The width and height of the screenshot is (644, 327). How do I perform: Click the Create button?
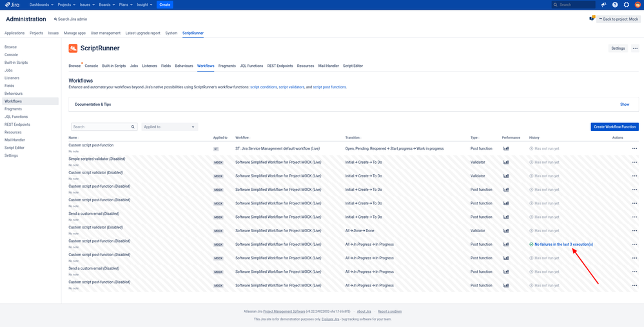164,5
